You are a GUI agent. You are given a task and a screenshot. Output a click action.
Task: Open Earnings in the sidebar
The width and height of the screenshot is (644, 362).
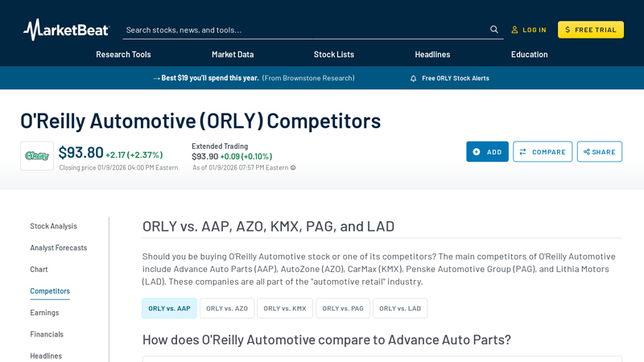click(x=44, y=313)
